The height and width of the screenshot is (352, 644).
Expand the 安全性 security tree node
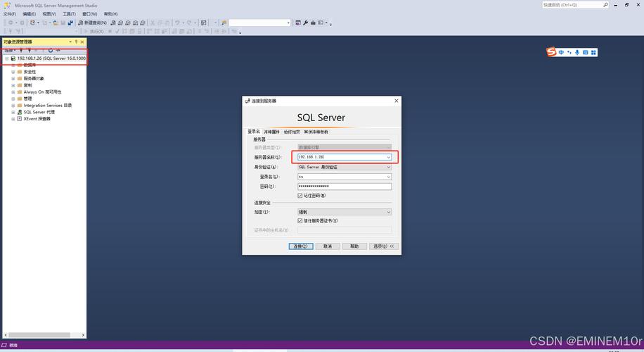[x=13, y=72]
